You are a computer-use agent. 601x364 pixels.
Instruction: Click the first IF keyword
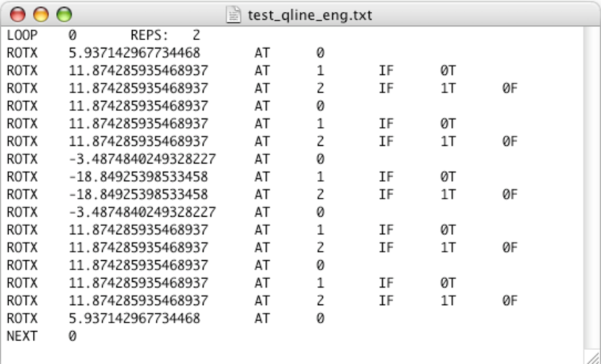click(x=386, y=70)
